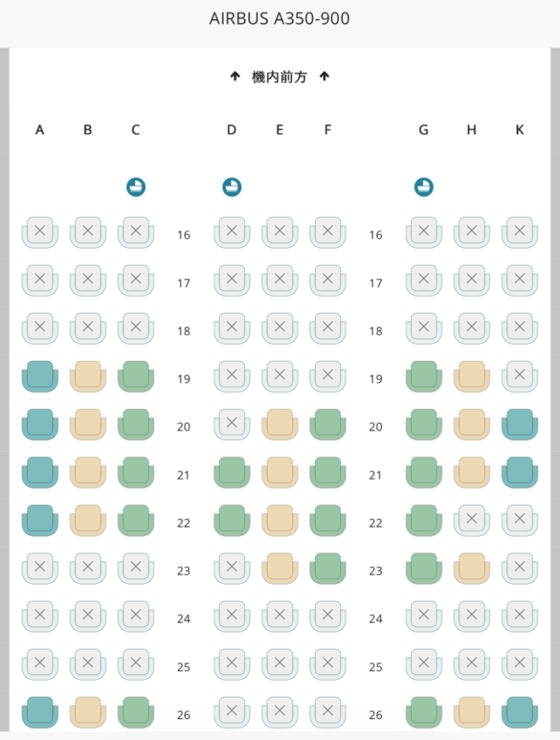Click the bassinet icon above column G

[x=423, y=187]
